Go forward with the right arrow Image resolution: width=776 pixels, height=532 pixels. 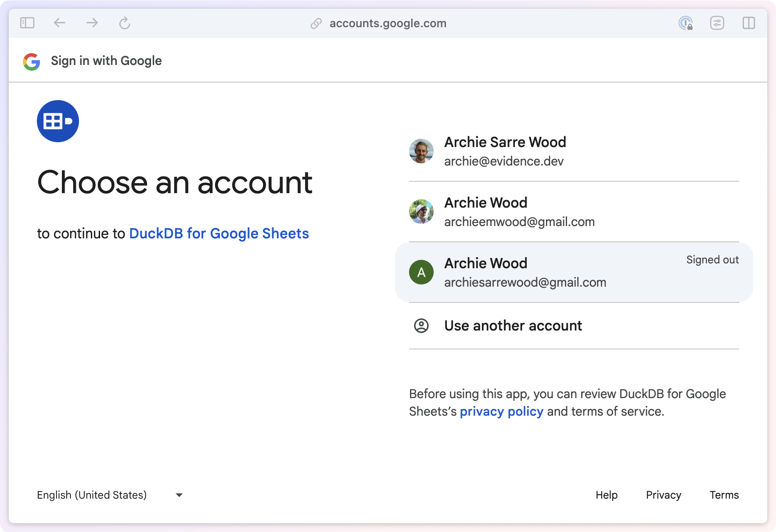point(92,23)
